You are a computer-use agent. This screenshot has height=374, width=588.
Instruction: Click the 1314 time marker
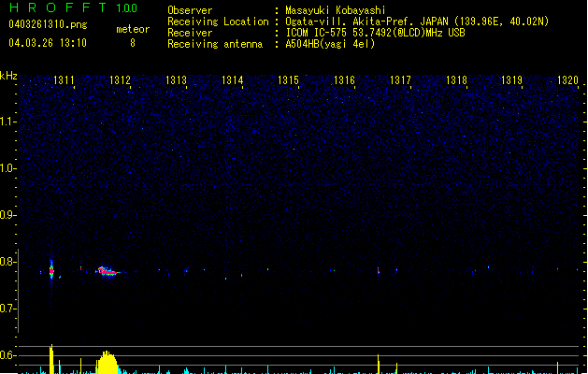[x=232, y=80]
